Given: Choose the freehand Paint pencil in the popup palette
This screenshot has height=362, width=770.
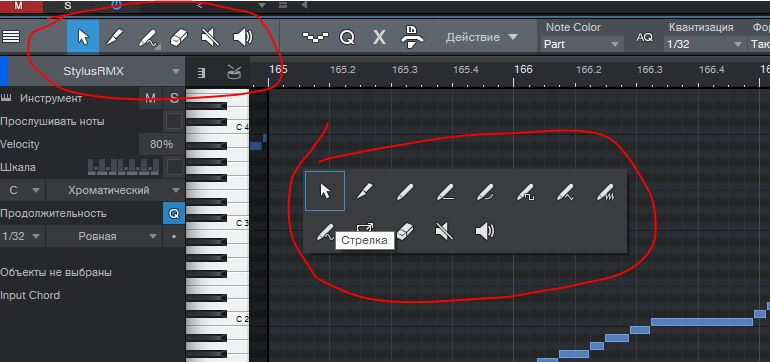Looking at the screenshot, I should 405,191.
